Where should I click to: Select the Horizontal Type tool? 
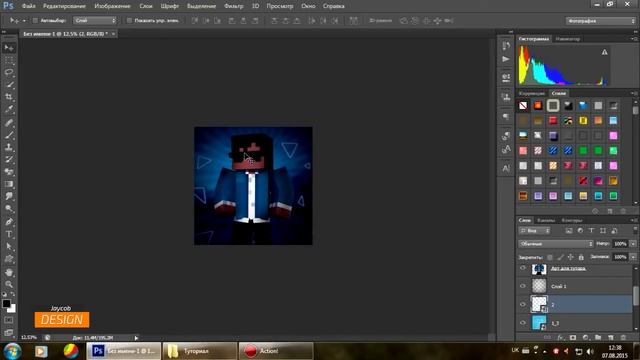point(9,234)
